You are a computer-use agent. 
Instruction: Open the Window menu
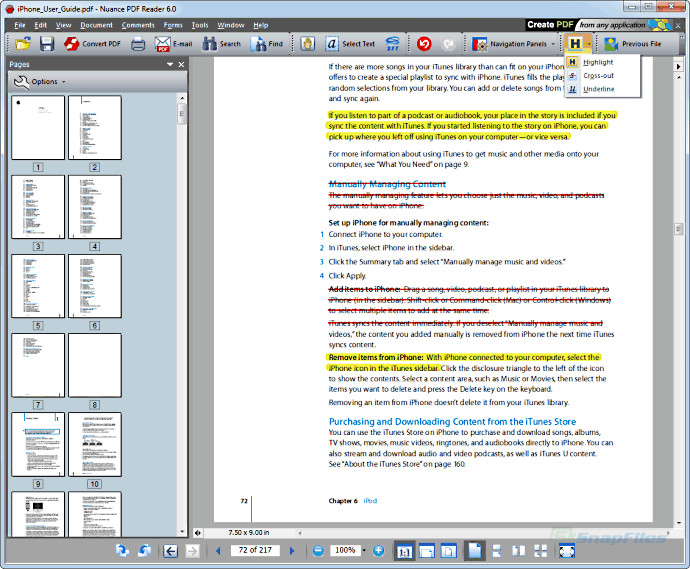pos(231,25)
